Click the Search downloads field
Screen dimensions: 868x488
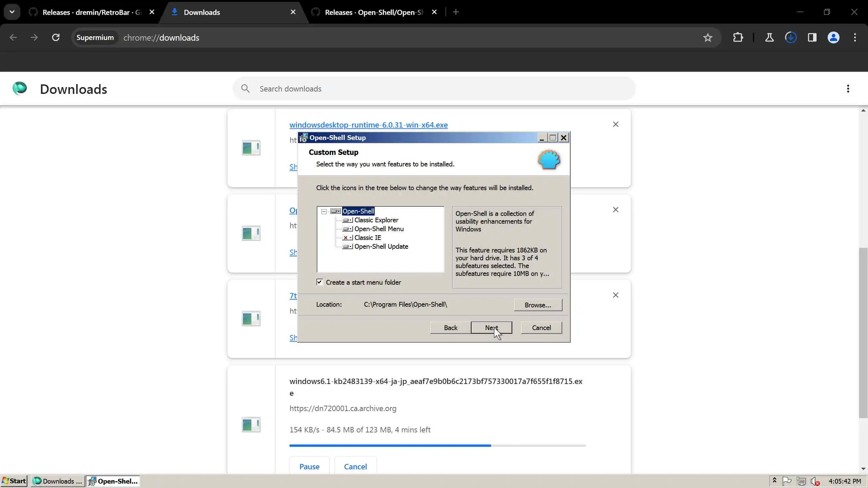tap(434, 89)
